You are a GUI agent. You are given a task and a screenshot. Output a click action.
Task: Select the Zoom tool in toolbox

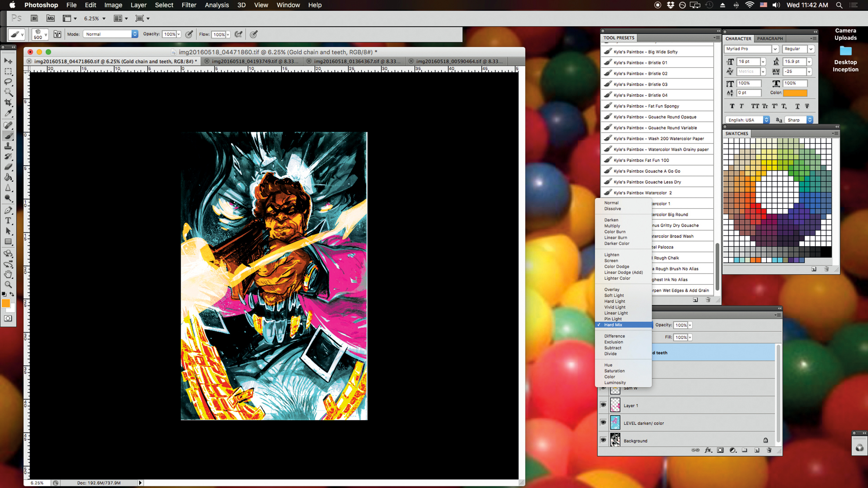[8, 285]
